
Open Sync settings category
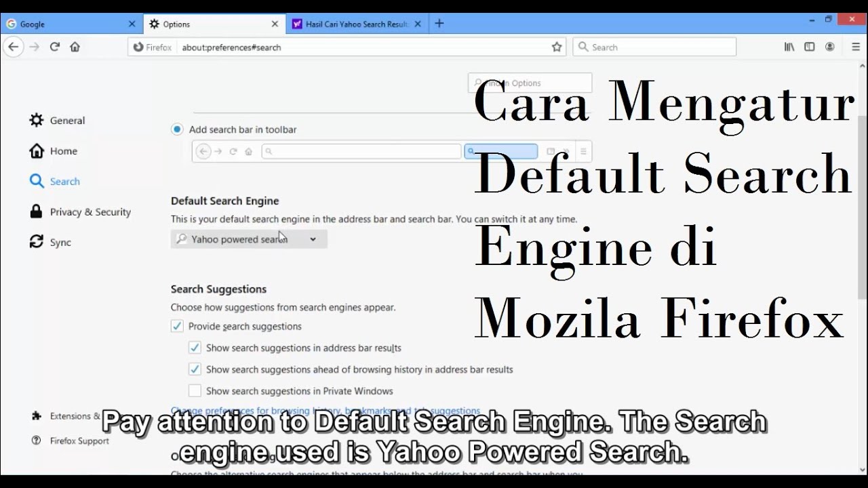point(50,242)
